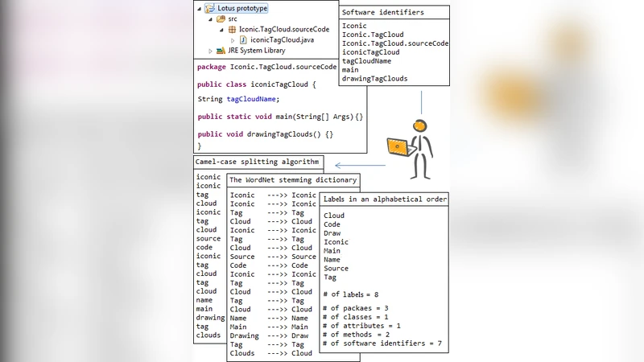644x362 pixels.
Task: Click the stick figure person's head
Action: pyautogui.click(x=420, y=126)
